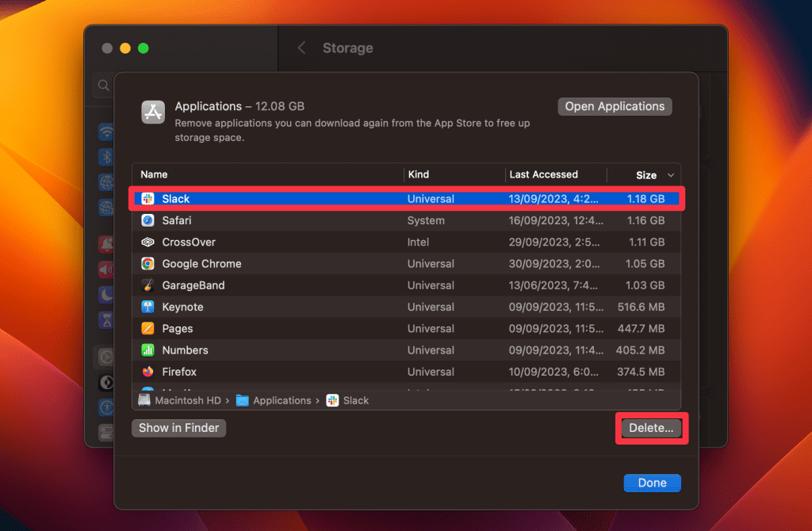Screen dimensions: 812x531
Task: Click Applications label in path bar
Action: click(282, 400)
